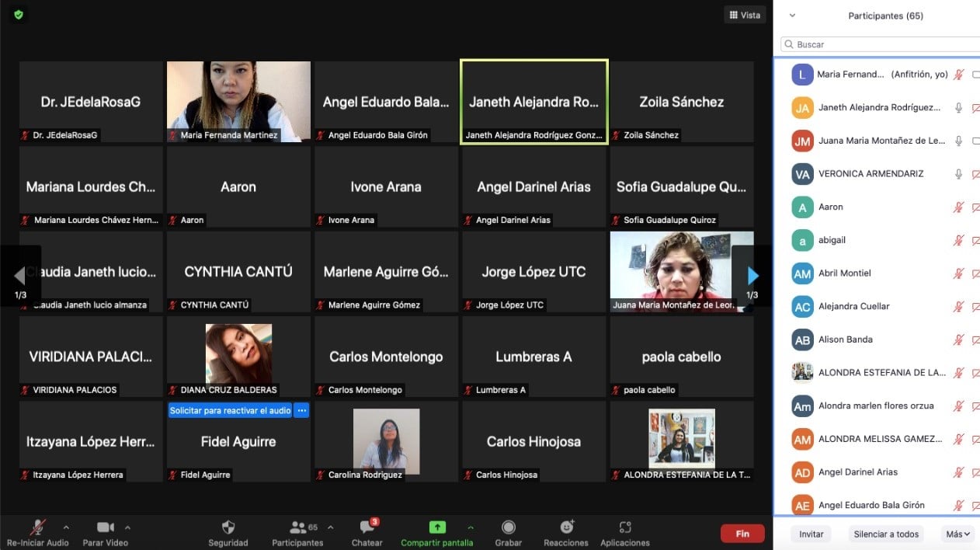The image size is (980, 550).
Task: Start recording with Grabar icon
Action: click(509, 527)
